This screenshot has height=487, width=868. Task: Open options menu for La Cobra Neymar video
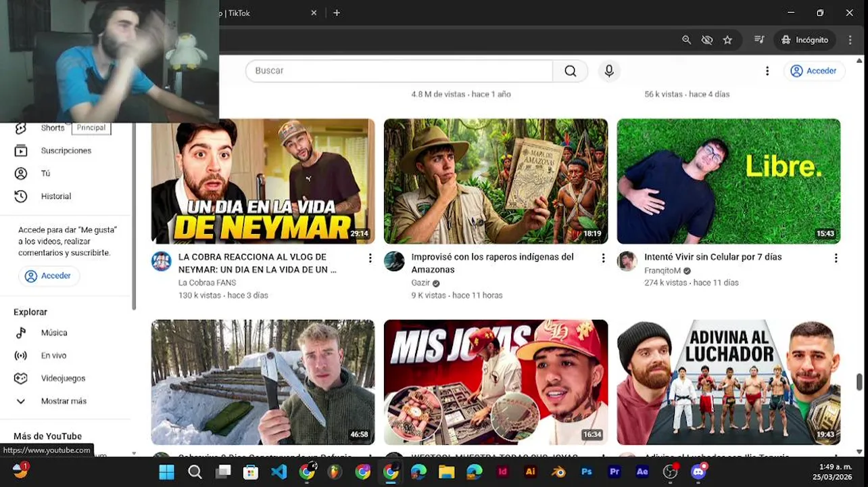click(370, 258)
